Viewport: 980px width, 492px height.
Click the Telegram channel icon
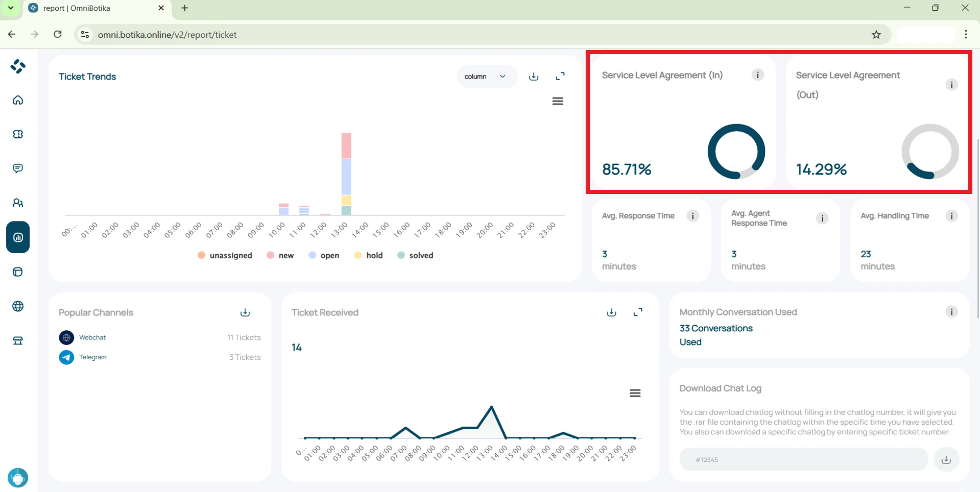click(x=66, y=357)
